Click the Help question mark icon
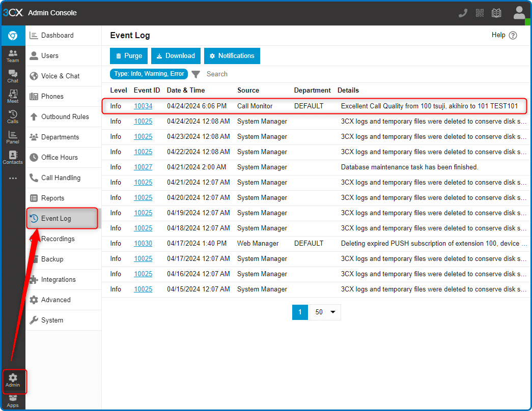Screen dimensions: 532x411 tap(513, 35)
